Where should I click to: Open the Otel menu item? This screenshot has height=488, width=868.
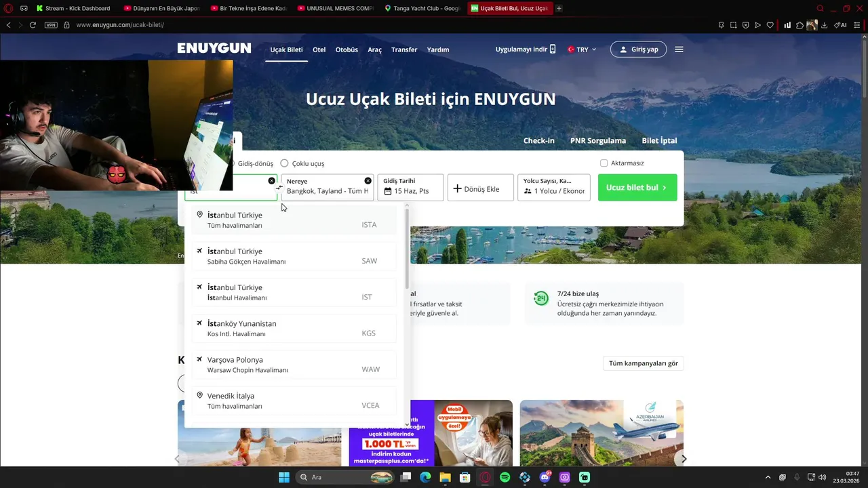coord(319,49)
